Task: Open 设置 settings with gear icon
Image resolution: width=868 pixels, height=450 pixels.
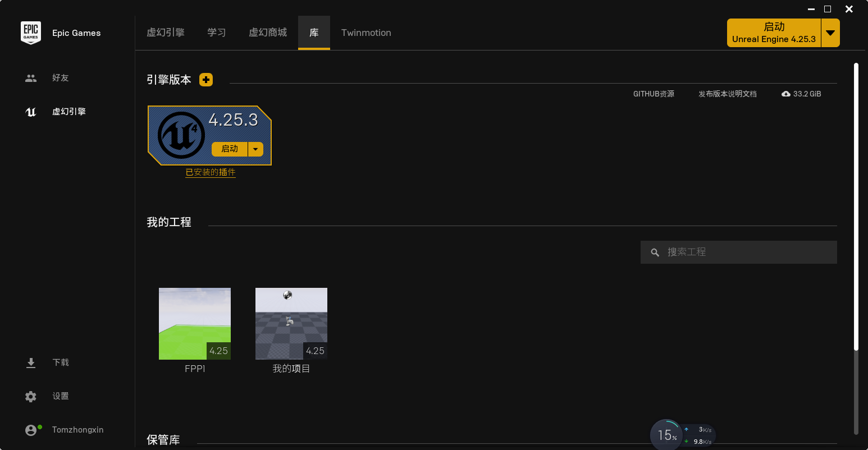Action: point(47,396)
